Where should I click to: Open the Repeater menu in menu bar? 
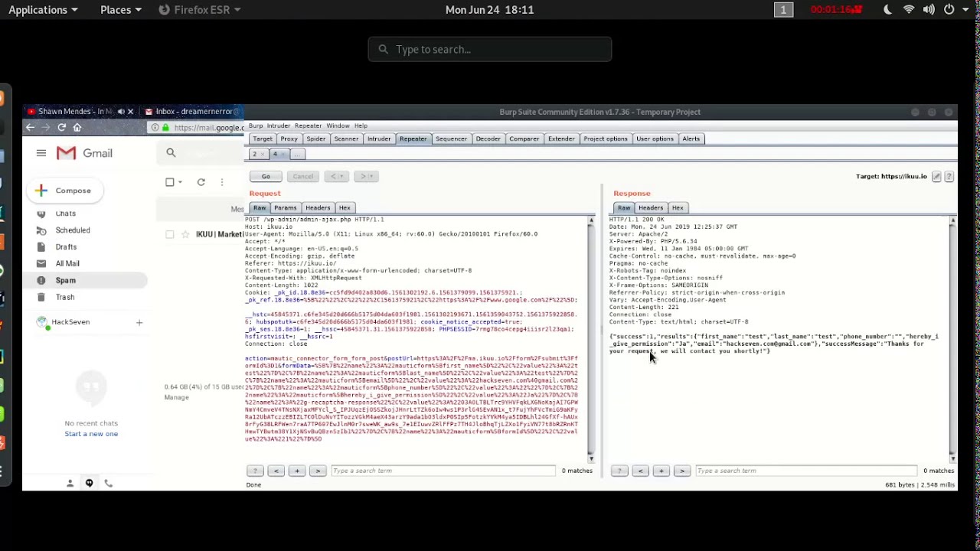coord(308,126)
